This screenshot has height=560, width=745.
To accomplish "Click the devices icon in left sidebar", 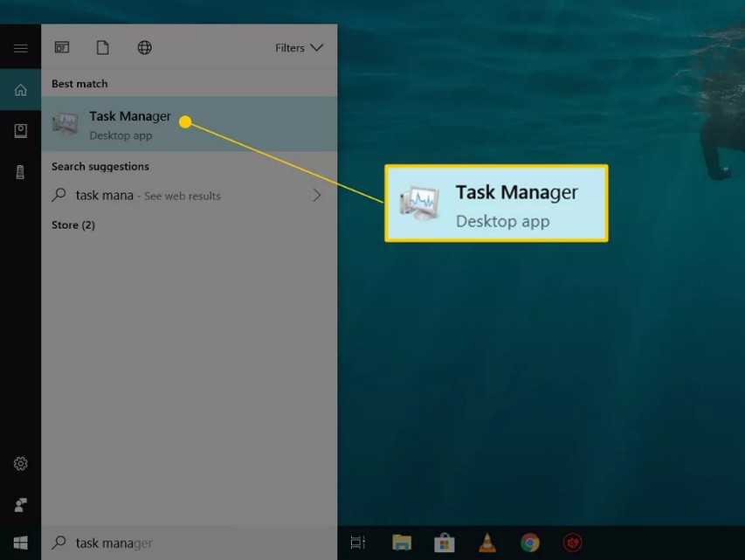I will (20, 172).
